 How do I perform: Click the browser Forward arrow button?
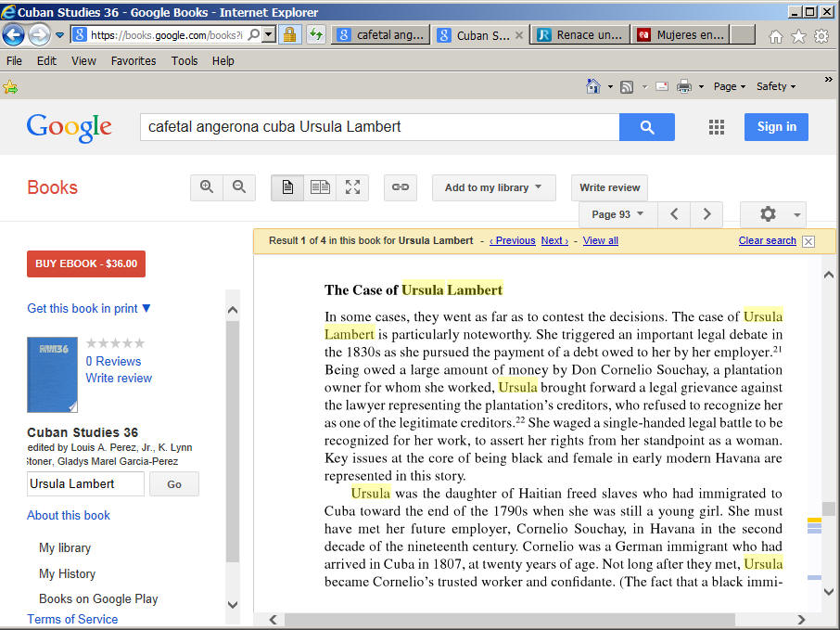39,35
